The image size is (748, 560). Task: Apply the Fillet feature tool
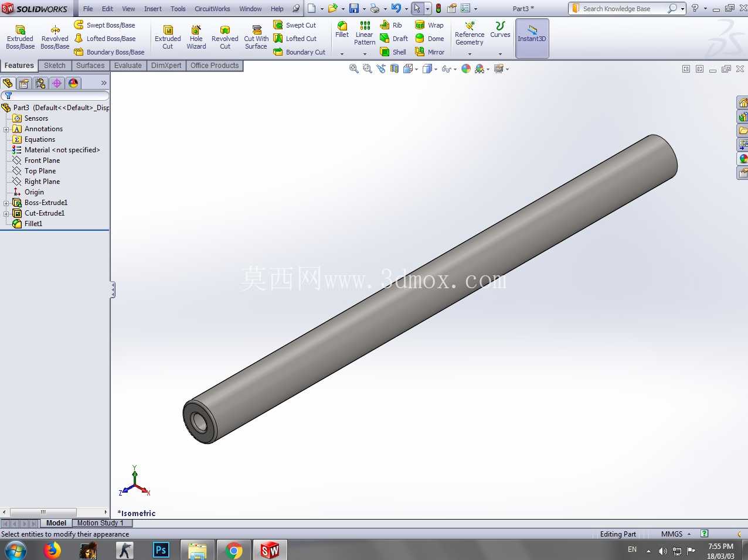(342, 30)
